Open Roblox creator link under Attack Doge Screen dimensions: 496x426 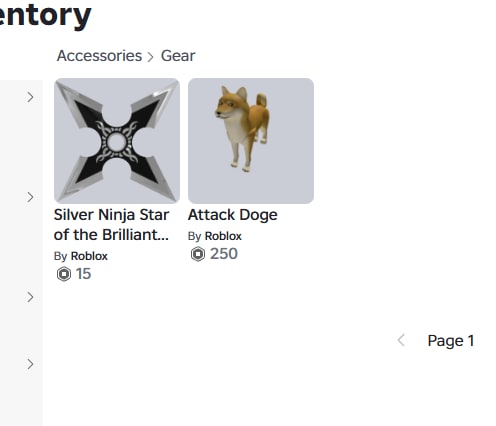(223, 236)
